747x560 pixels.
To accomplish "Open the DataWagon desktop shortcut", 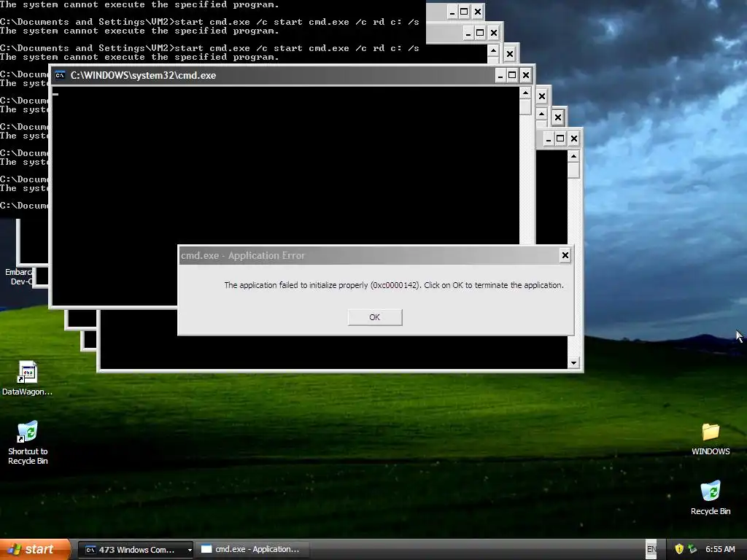I will coord(27,378).
